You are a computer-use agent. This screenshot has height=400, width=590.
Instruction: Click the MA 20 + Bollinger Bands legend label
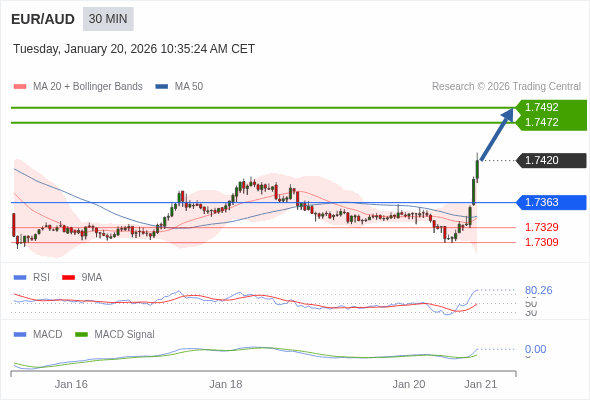[x=88, y=87]
